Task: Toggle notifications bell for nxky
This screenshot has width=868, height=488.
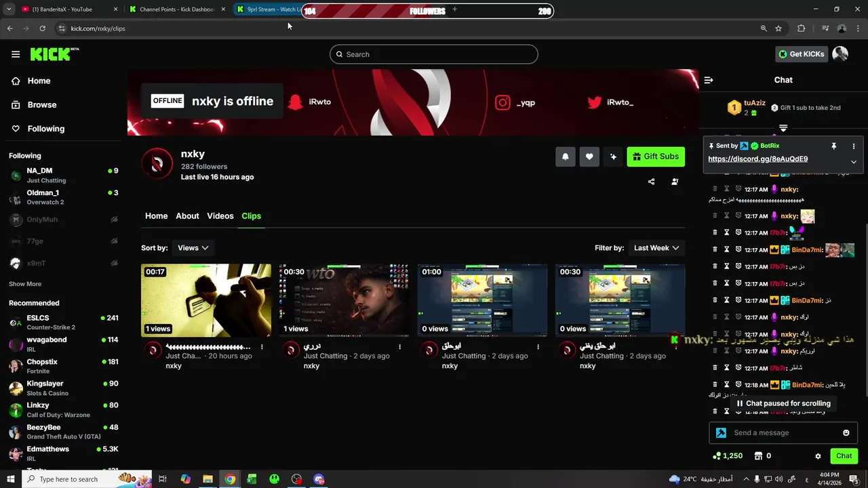Action: click(x=565, y=157)
